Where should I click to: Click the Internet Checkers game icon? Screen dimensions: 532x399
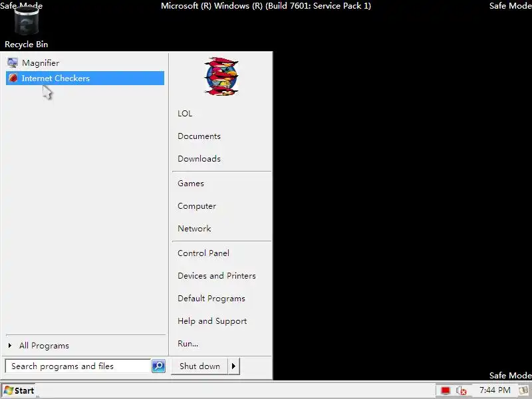(x=13, y=78)
